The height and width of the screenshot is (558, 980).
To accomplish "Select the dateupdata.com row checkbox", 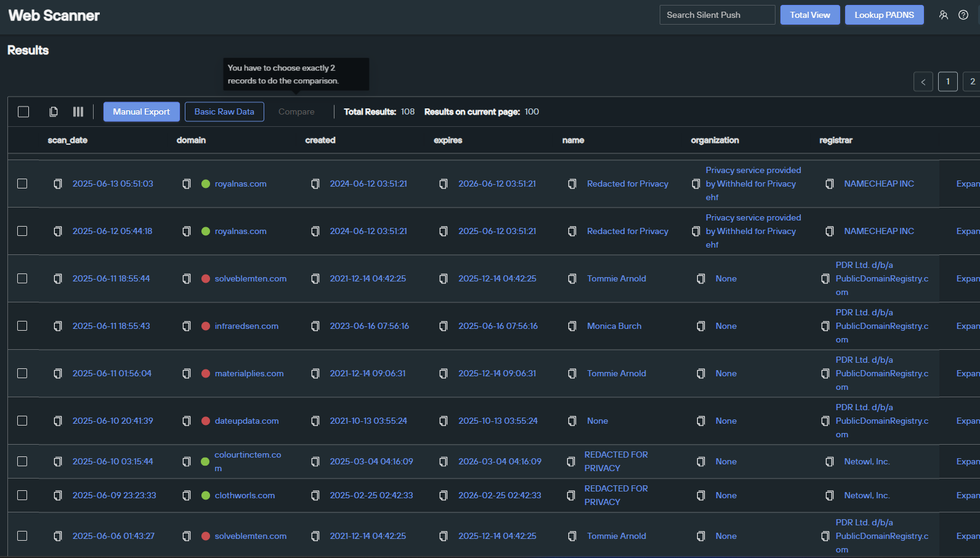I will (x=22, y=421).
